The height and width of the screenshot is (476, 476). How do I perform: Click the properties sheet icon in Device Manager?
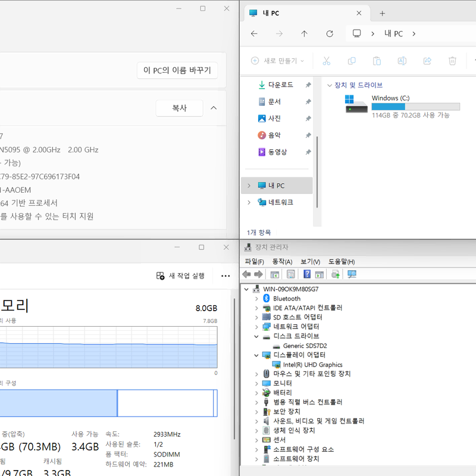290,274
